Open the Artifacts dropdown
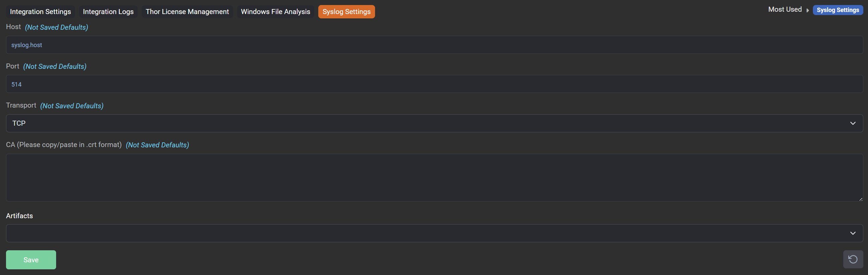The height and width of the screenshot is (275, 868). (x=434, y=233)
